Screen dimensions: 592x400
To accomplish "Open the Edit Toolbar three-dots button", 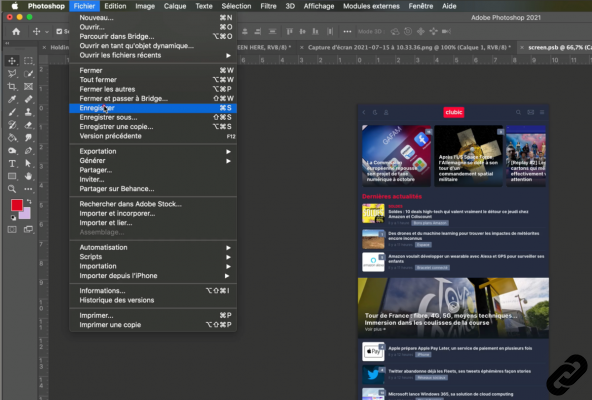I will 28,189.
